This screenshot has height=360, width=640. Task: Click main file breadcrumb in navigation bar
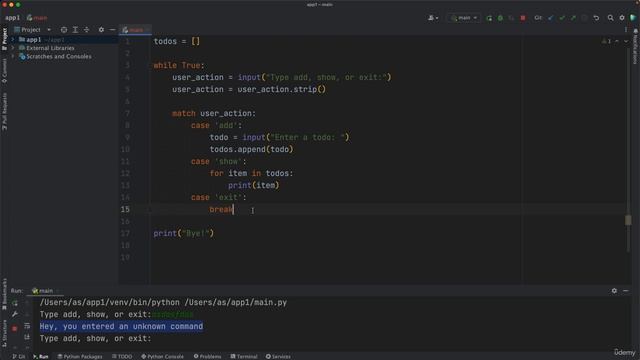(37, 18)
